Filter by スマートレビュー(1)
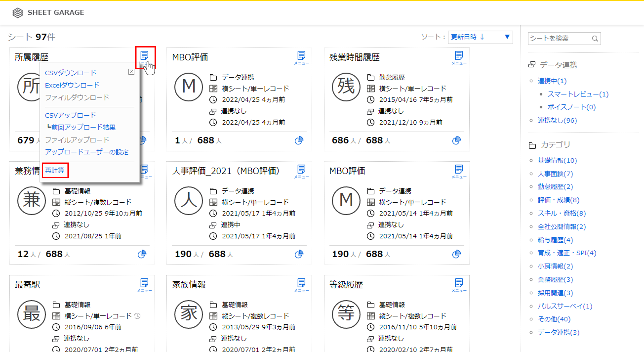Image resolution: width=644 pixels, height=352 pixels. pos(578,94)
